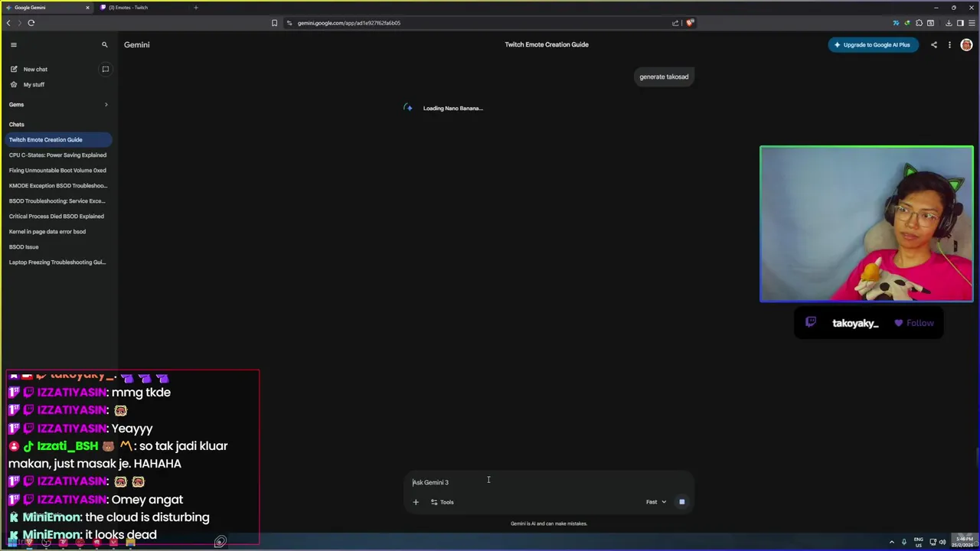Select the Twitch Emote Creation Guide chat
The image size is (980, 551).
tap(58, 139)
